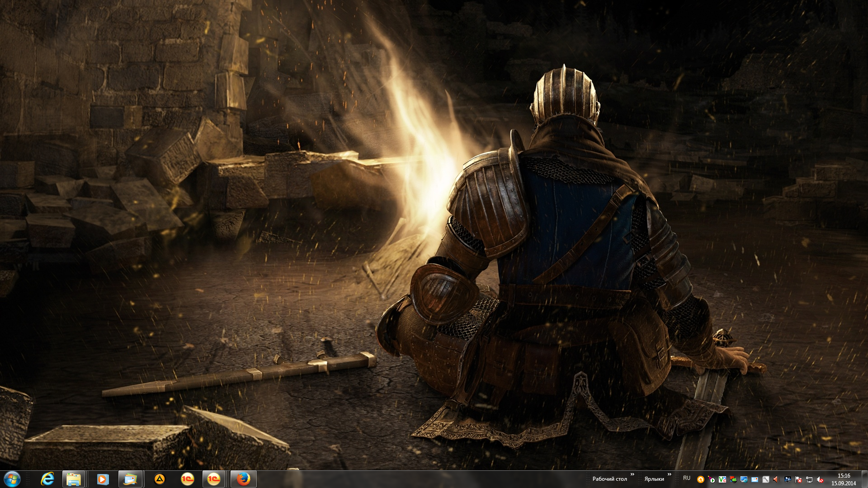Open Action Center flag icon
Image resolution: width=868 pixels, height=488 pixels.
pyautogui.click(x=798, y=479)
